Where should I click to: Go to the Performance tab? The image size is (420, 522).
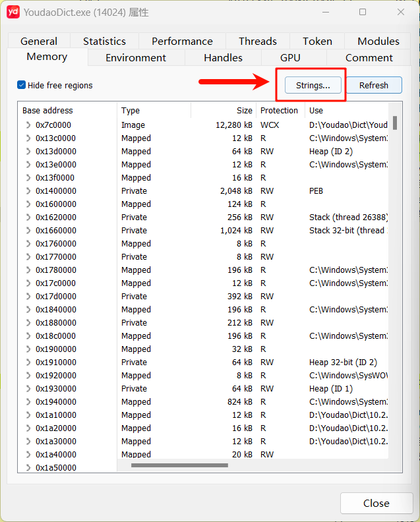tap(182, 41)
